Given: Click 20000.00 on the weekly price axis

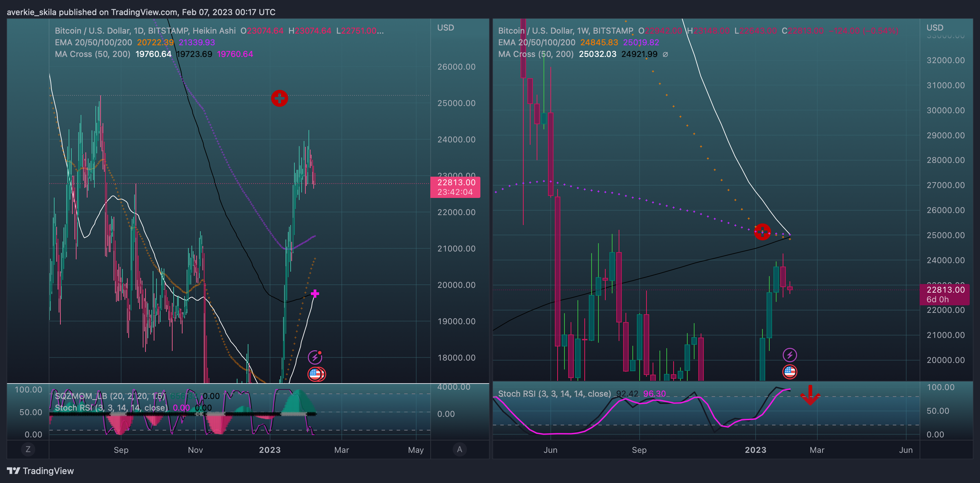Looking at the screenshot, I should 945,360.
